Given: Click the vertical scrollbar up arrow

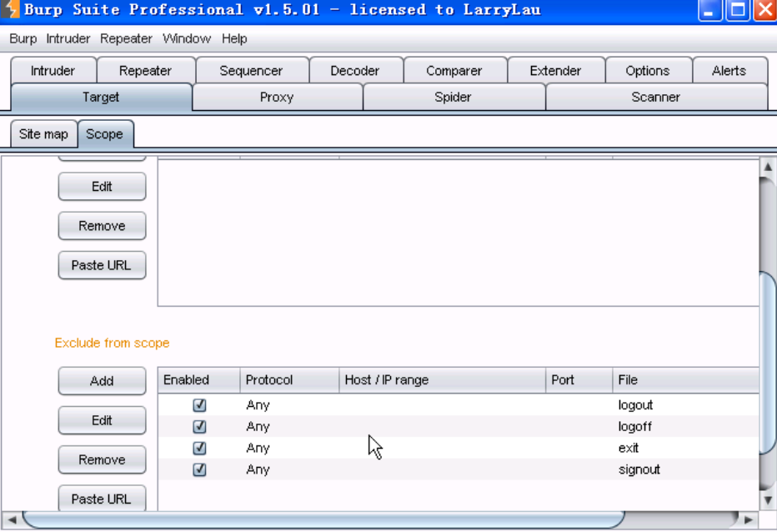Looking at the screenshot, I should (768, 167).
